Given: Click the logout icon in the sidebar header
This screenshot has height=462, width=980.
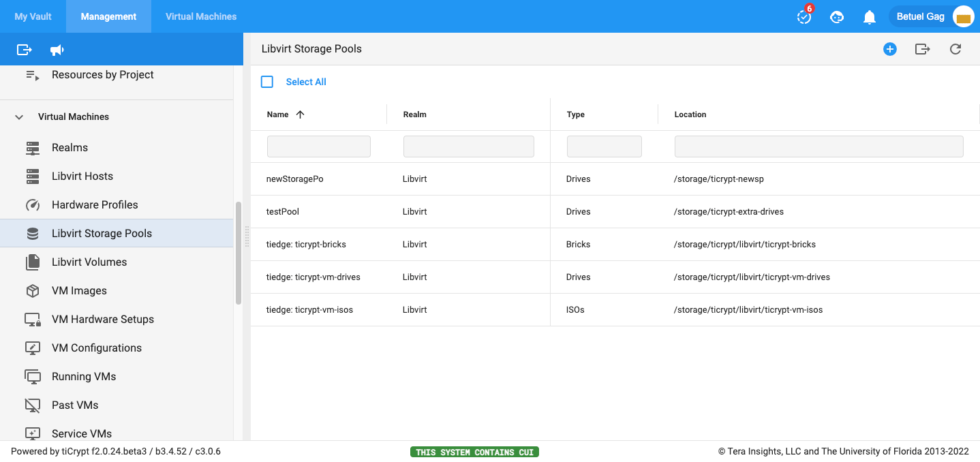Looking at the screenshot, I should [x=25, y=50].
